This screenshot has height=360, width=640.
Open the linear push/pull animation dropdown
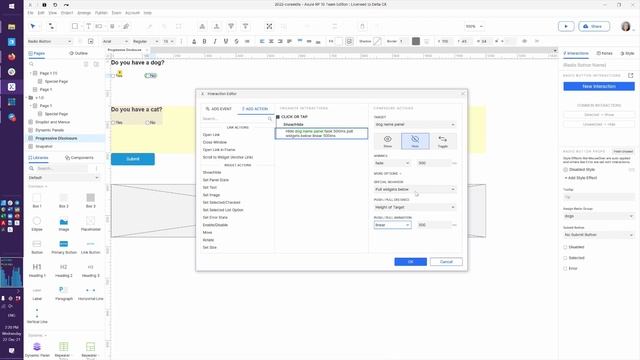[392, 225]
